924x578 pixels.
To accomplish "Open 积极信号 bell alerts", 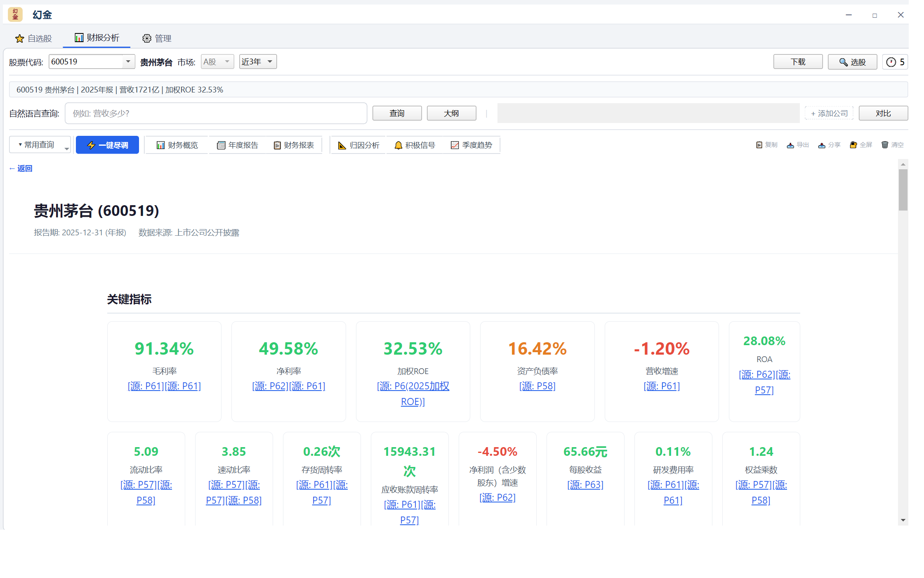I will [415, 145].
